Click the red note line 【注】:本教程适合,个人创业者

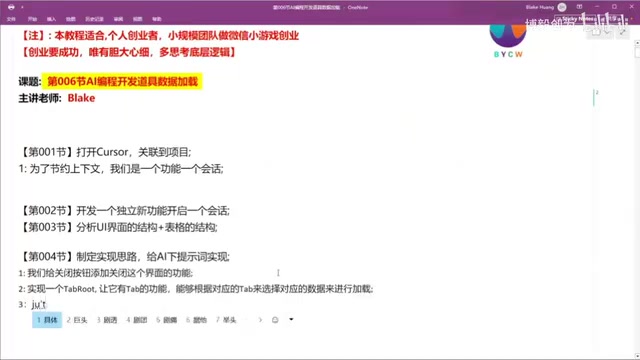159,36
